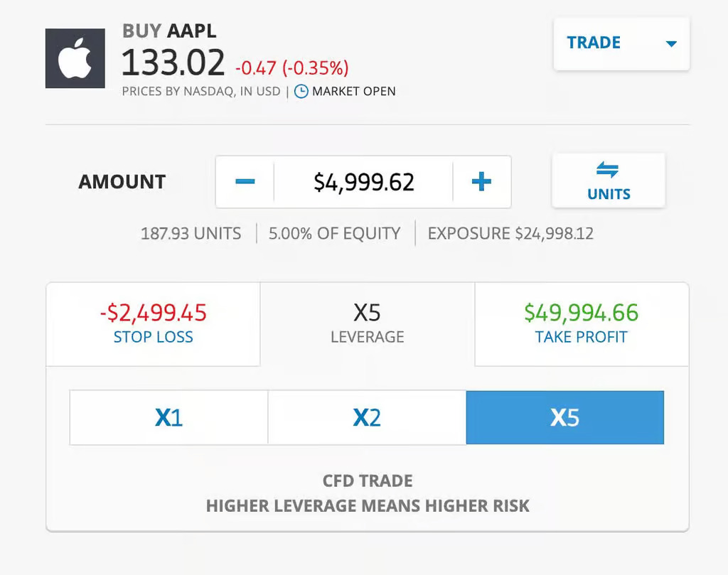Click the 133.02 current price
Image resolution: width=728 pixels, height=575 pixels.
tap(173, 64)
